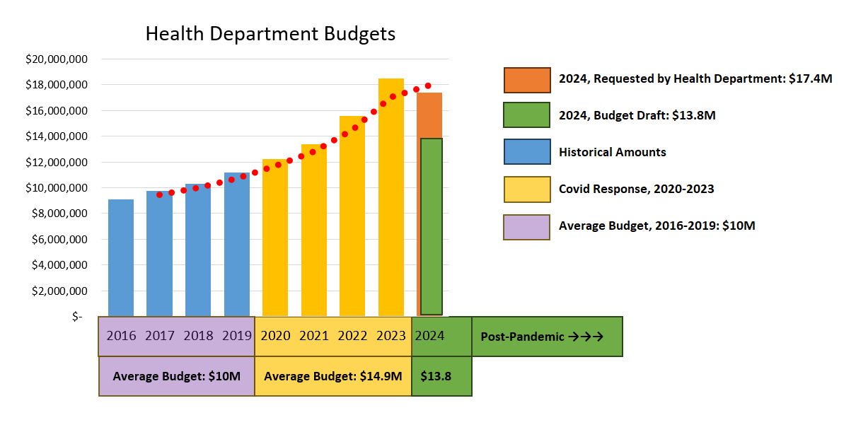Select the Average Budget: $10M purple box
Screen dimensions: 868x432
176,376
